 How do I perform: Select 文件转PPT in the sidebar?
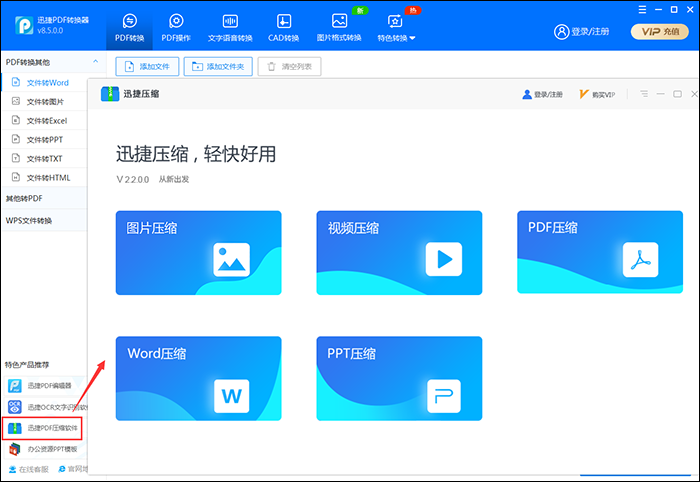45,139
